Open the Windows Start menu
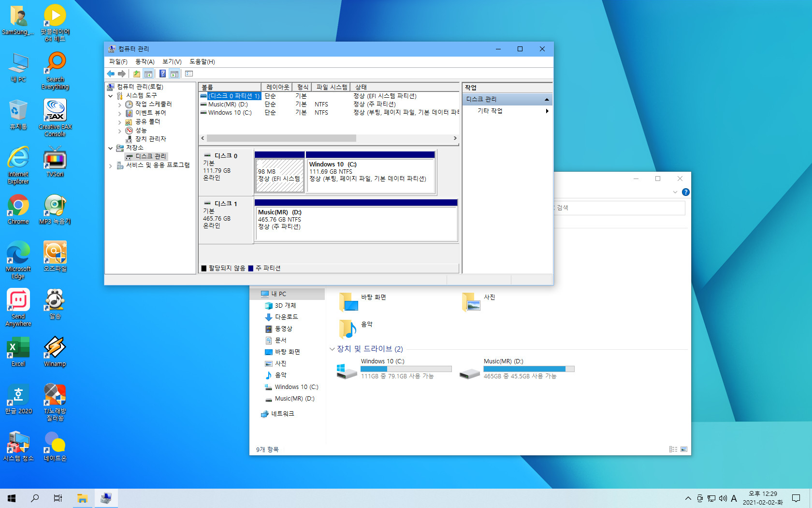Image resolution: width=812 pixels, height=508 pixels. click(12, 498)
